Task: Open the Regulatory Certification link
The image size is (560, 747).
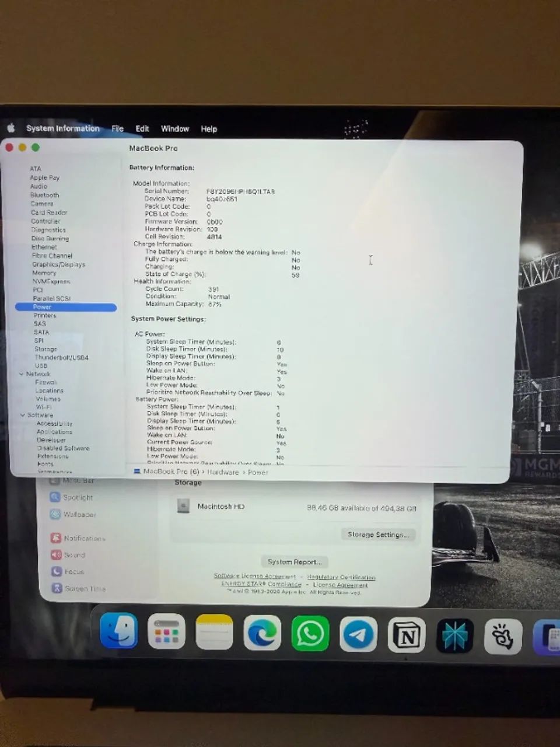Action: [x=341, y=577]
